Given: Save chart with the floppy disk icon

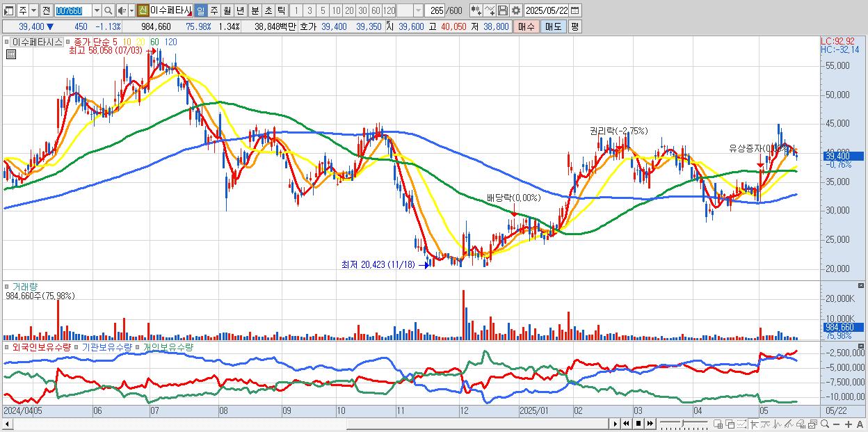Looking at the screenshot, I should 503,10.
